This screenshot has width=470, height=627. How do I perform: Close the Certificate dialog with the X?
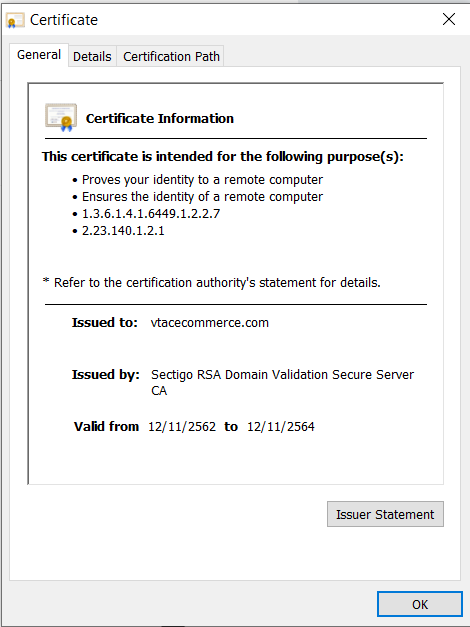pyautogui.click(x=449, y=19)
